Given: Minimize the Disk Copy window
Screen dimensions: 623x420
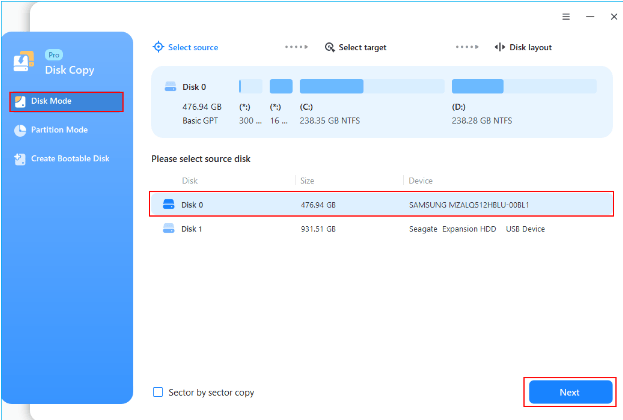Looking at the screenshot, I should click(x=590, y=17).
